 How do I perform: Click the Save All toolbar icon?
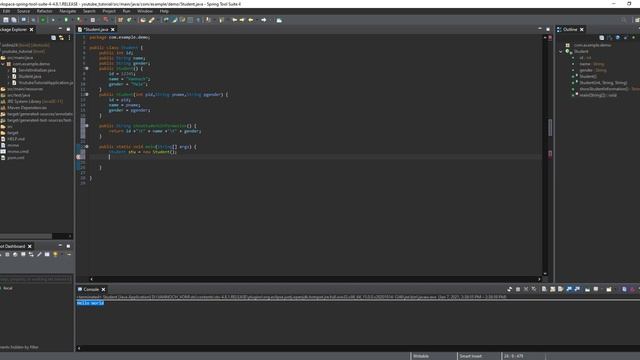tap(14, 20)
